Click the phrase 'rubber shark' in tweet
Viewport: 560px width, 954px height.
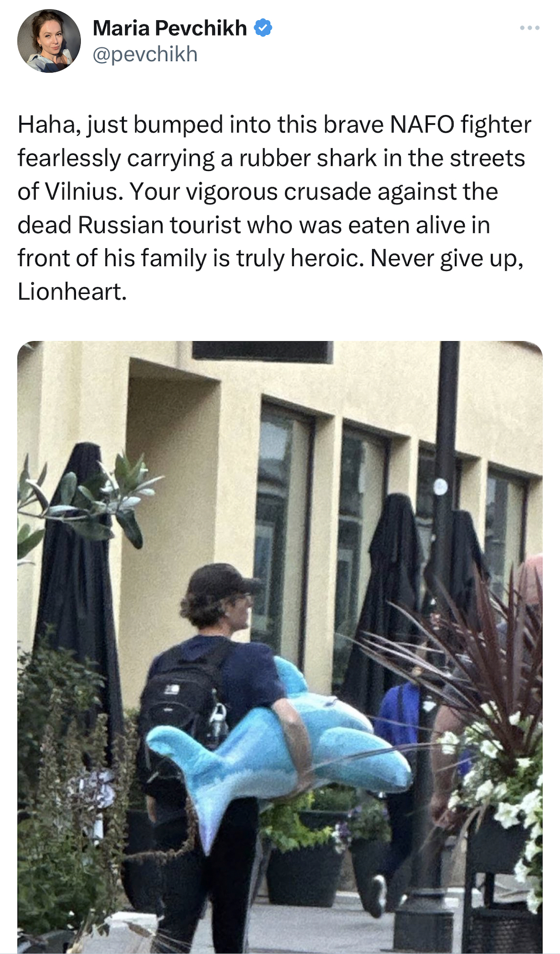pyautogui.click(x=307, y=158)
